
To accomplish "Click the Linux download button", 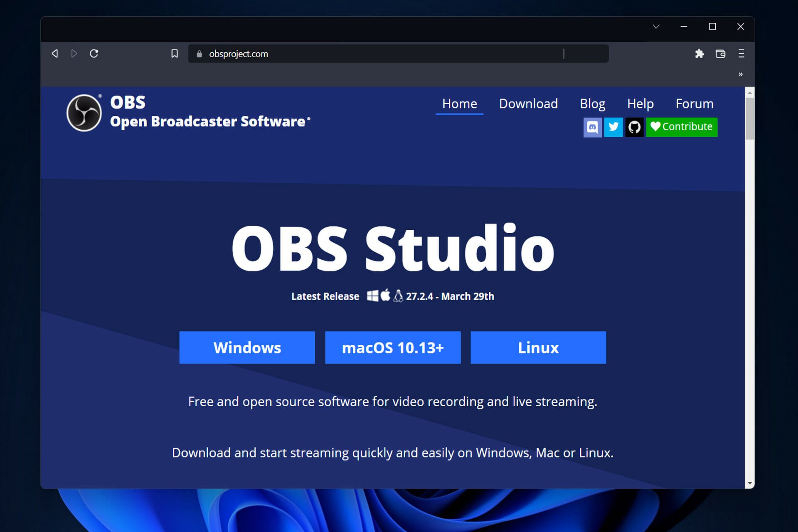I will 538,347.
